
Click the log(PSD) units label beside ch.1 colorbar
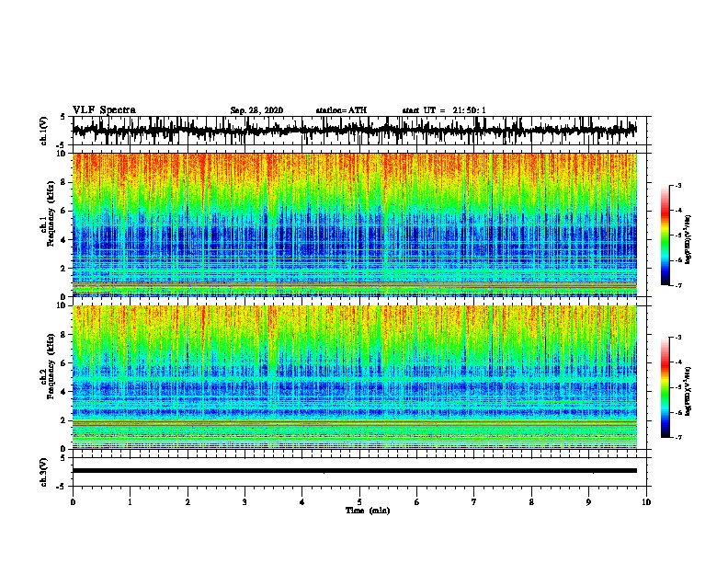688,240
